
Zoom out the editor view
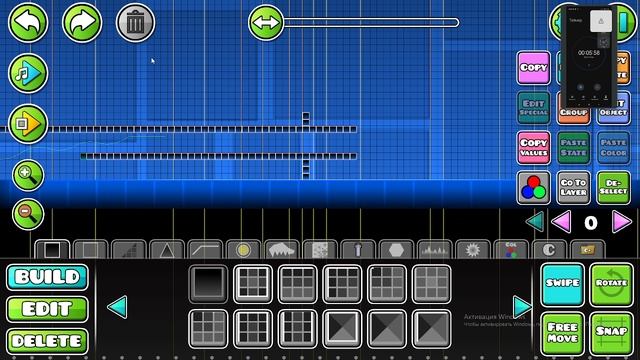point(28,214)
